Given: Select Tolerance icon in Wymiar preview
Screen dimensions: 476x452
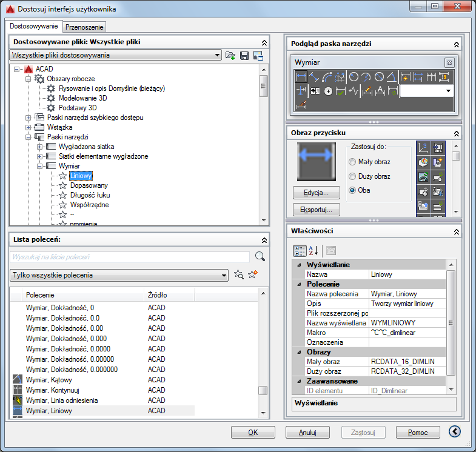Looking at the screenshot, I should point(315,91).
